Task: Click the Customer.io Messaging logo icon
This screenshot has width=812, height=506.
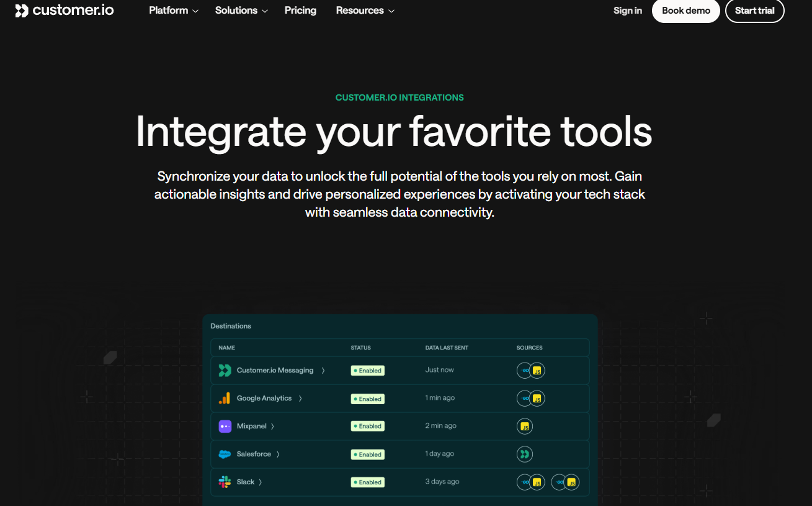Action: 225,371
